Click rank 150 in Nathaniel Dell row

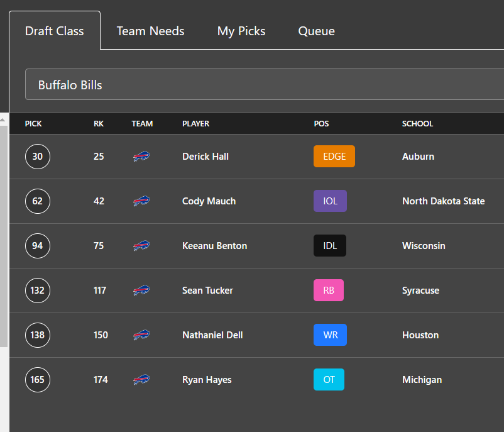(101, 335)
